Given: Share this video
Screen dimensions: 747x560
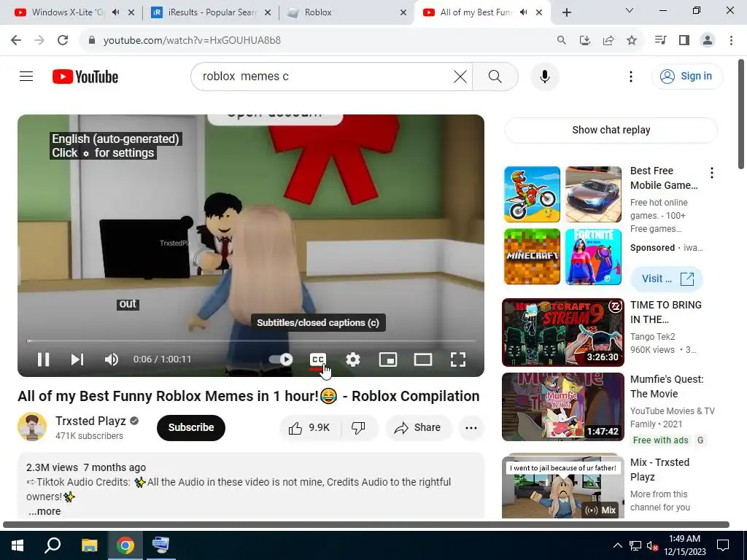Looking at the screenshot, I should pos(418,427).
